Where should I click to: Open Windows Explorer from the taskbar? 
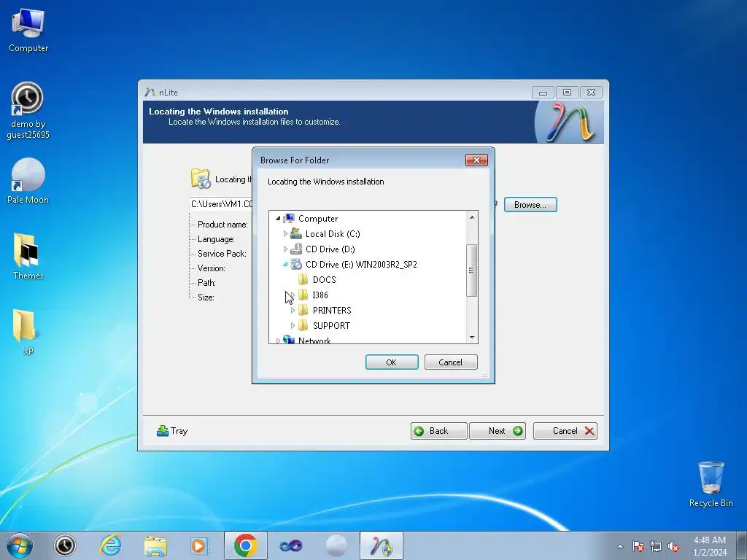[155, 545]
